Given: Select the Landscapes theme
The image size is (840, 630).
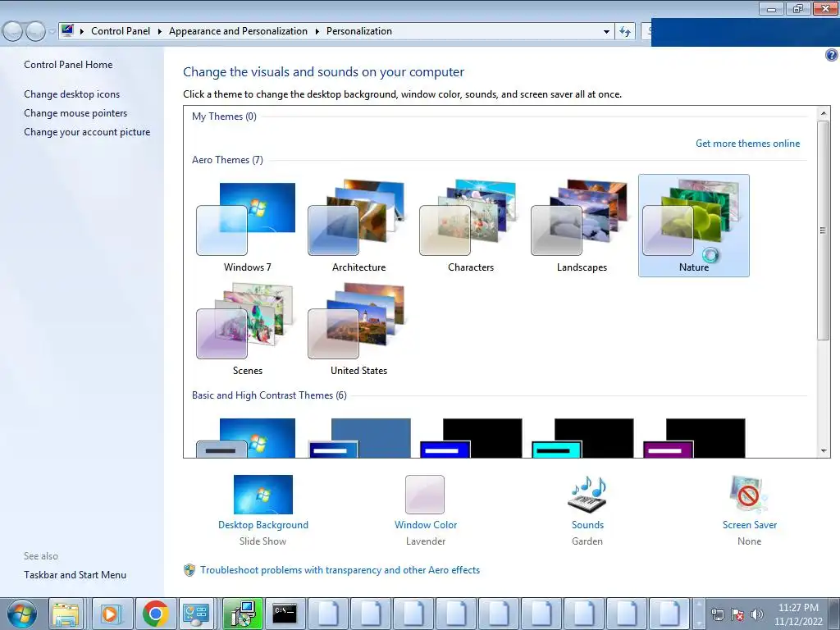Looking at the screenshot, I should pyautogui.click(x=582, y=226).
